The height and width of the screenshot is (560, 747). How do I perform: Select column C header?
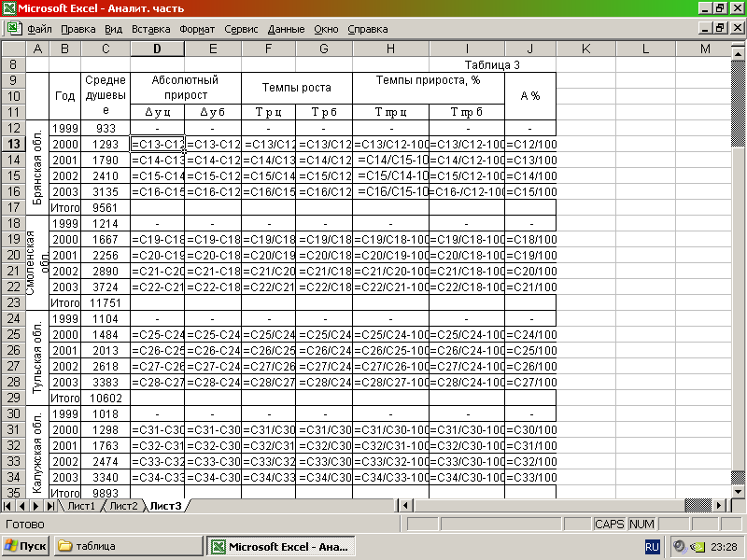coord(106,49)
